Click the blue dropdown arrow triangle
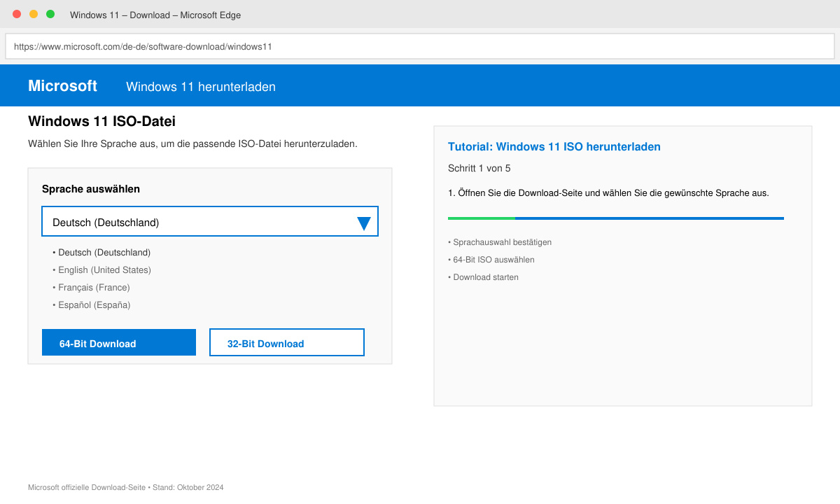The width and height of the screenshot is (840, 504). pyautogui.click(x=364, y=223)
